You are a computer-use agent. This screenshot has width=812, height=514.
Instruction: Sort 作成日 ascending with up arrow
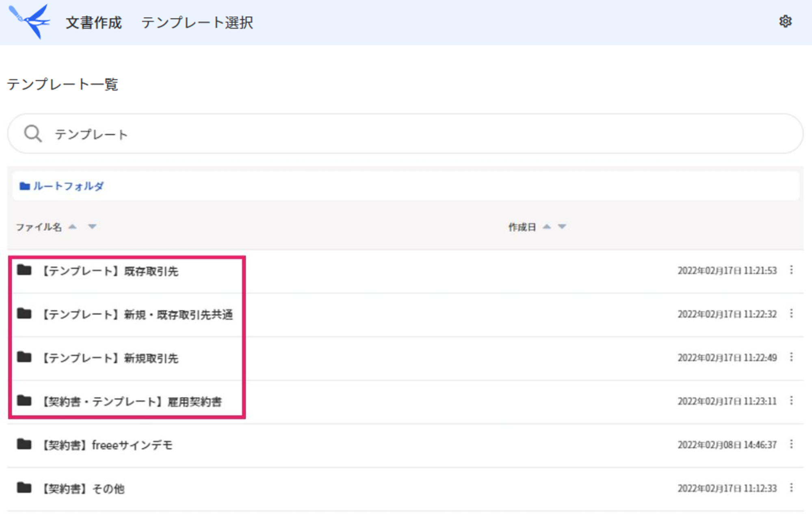(547, 227)
